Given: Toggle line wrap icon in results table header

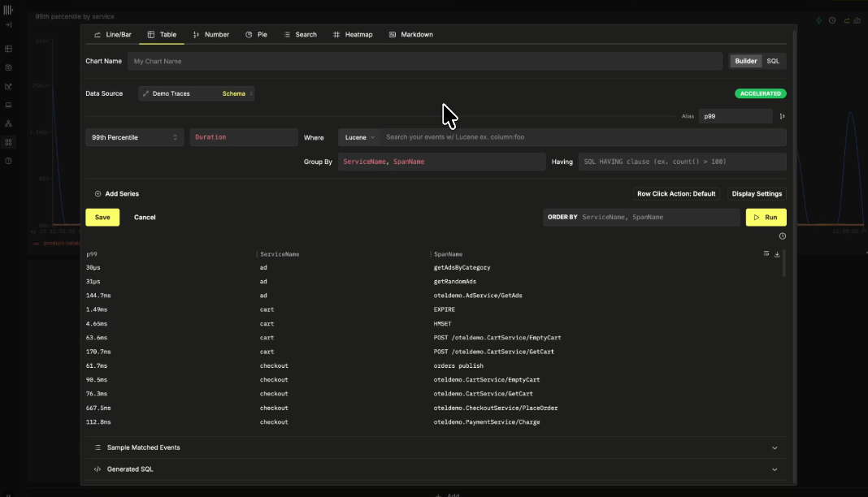Looking at the screenshot, I should click(x=766, y=253).
